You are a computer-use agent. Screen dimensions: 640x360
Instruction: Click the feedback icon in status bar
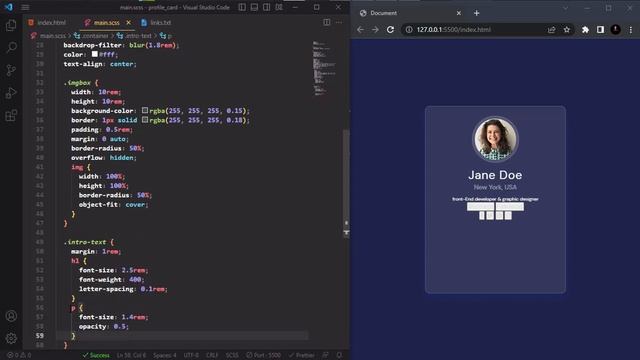point(325,355)
